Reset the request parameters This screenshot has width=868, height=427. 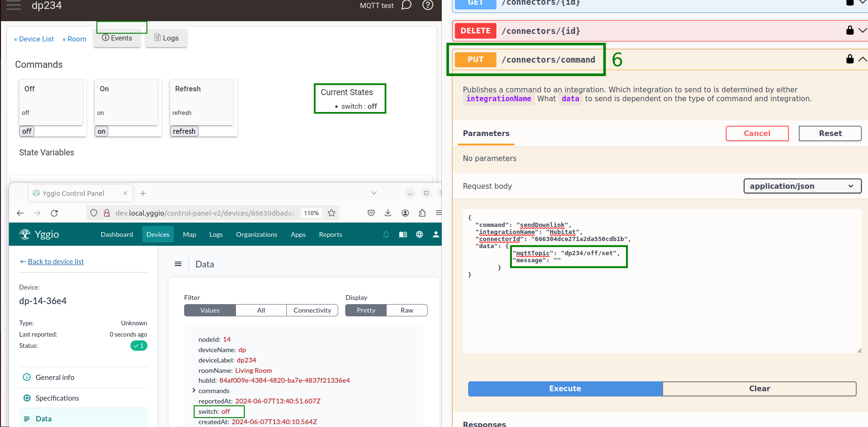tap(830, 133)
